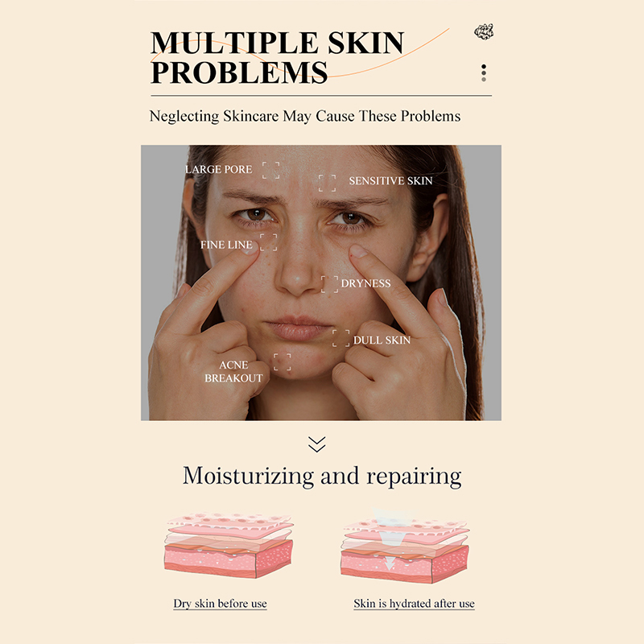Click the dry skin layers illustration
Image resolution: width=644 pixels, height=644 pixels.
pos(229,545)
